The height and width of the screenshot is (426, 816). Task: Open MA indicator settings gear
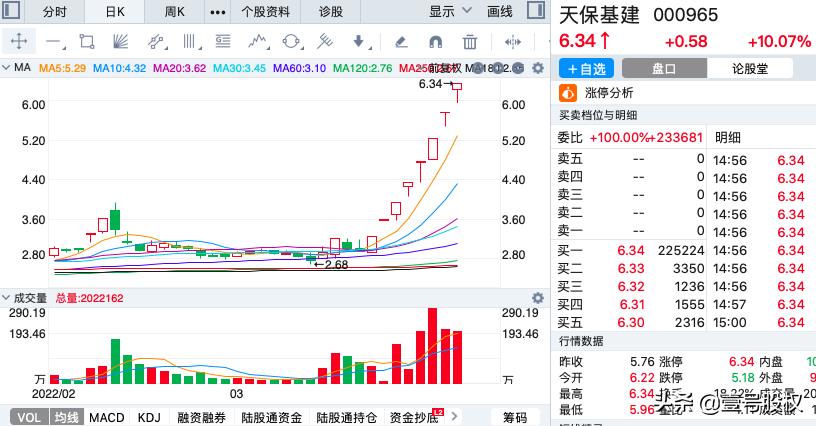538,68
